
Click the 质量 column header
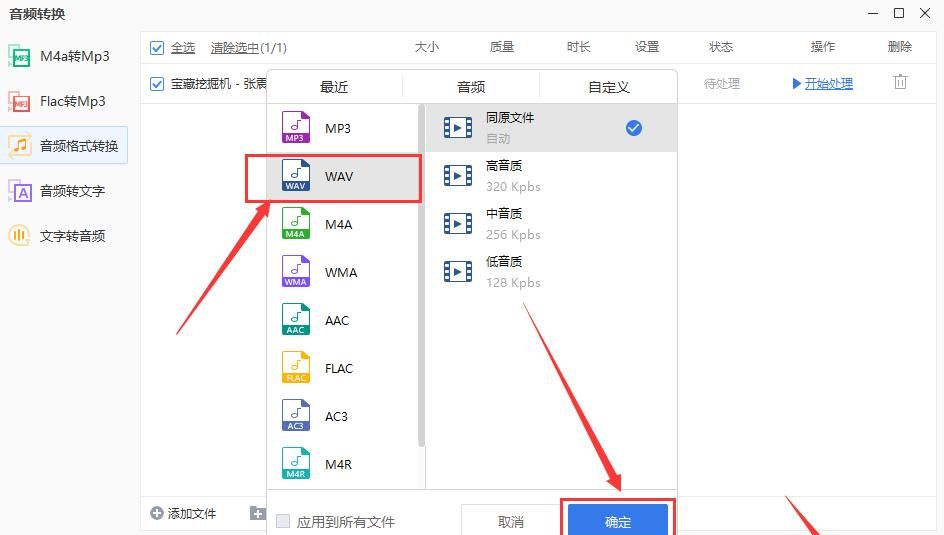(502, 47)
